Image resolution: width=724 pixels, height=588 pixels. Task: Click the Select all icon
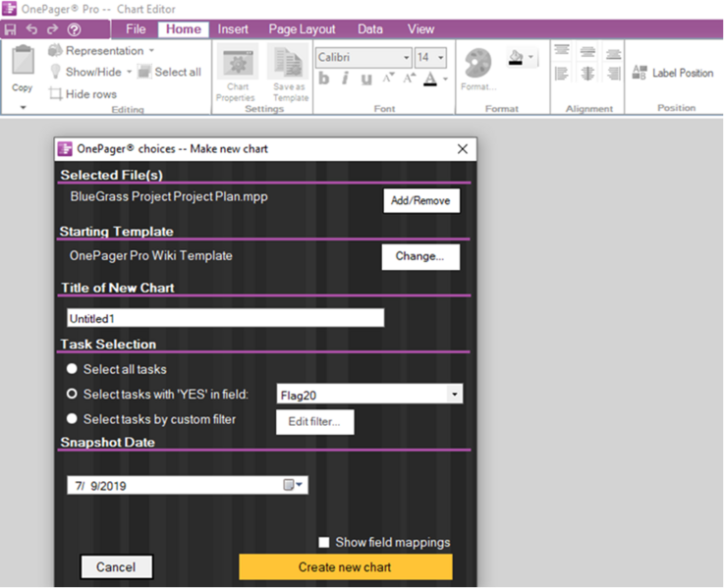coord(144,71)
